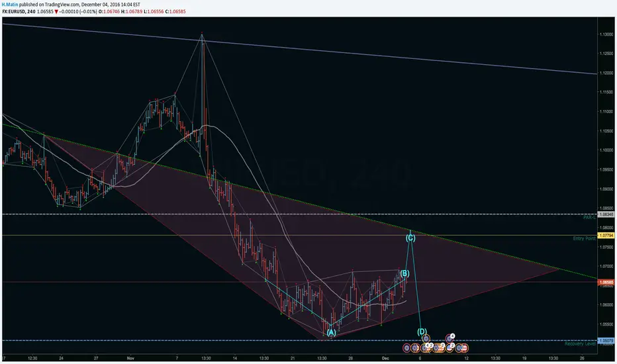
Task: Click the 14 date label on time axis
Action: coord(235,358)
